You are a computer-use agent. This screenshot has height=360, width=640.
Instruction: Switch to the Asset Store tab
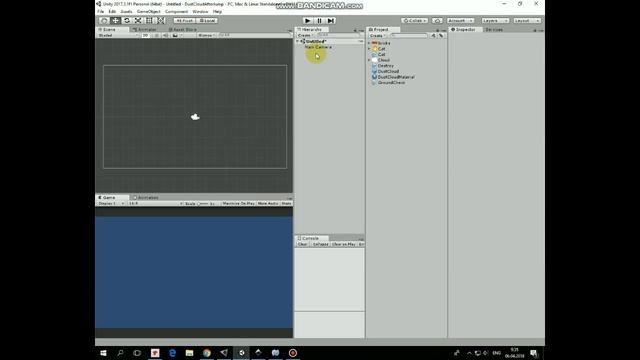point(182,29)
